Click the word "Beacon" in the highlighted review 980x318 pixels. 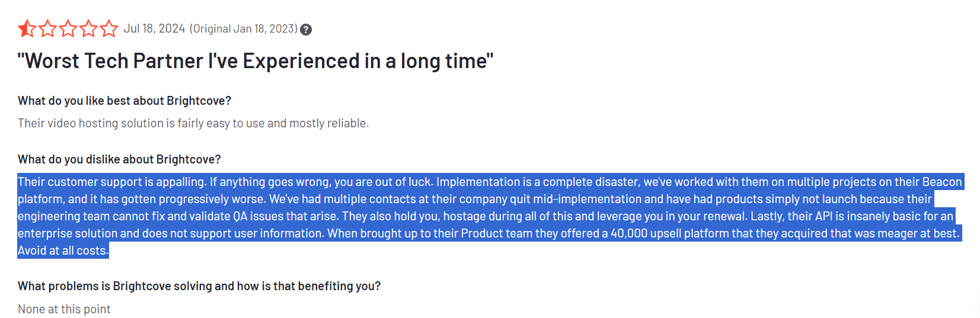(x=942, y=182)
